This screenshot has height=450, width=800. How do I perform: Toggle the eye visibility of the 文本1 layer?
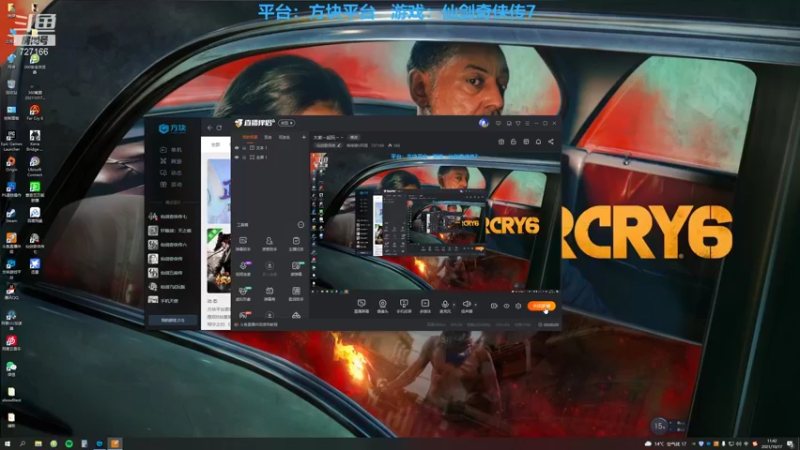pyautogui.click(x=237, y=148)
